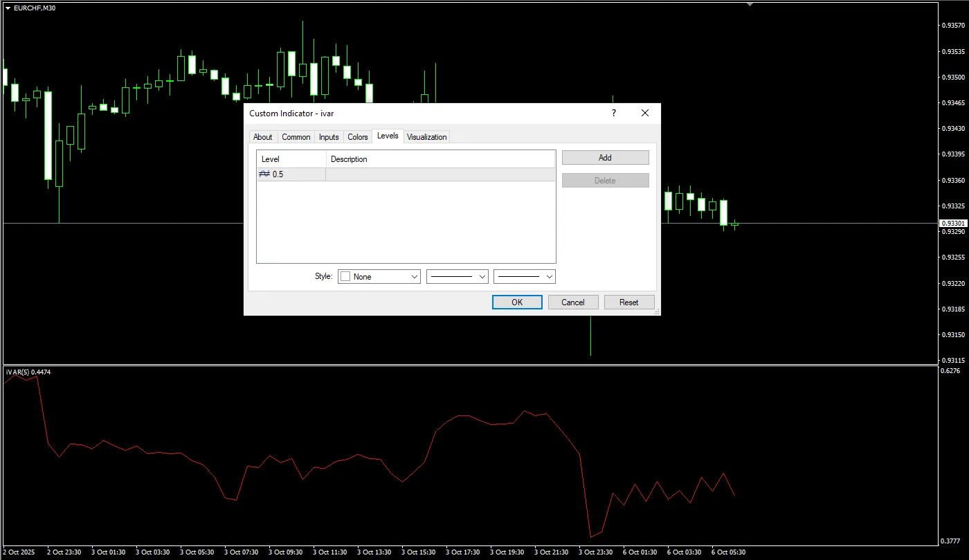Viewport: 969px width, 560px height.
Task: Switch to the Common tab
Action: 296,137
